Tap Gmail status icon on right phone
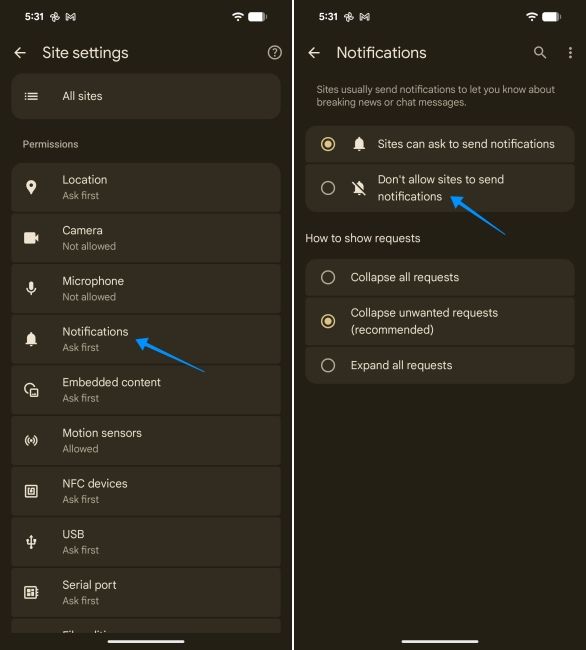Viewport: 586px width, 650px height. (x=365, y=17)
